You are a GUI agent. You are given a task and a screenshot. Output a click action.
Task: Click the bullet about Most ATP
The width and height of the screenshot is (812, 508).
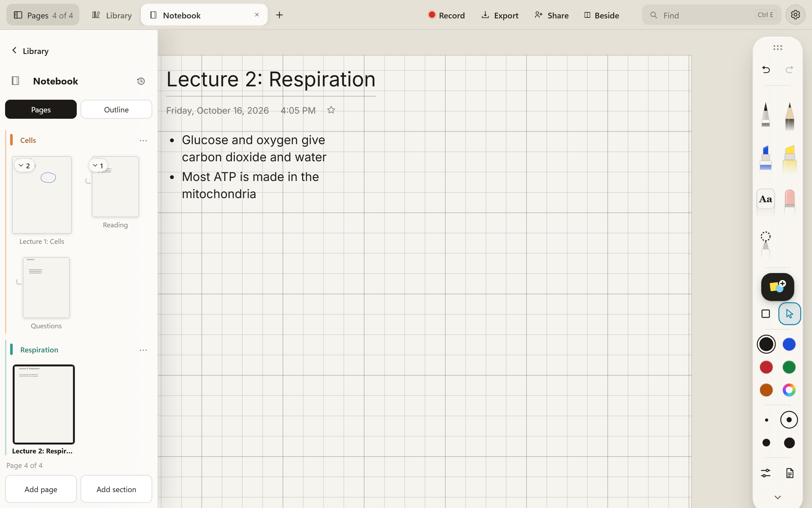(250, 185)
